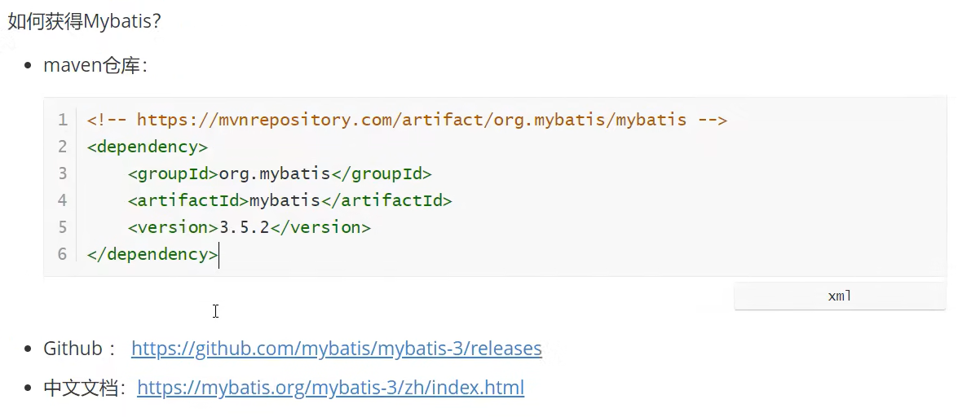
Task: Click line number 2 in code block
Action: pos(62,147)
